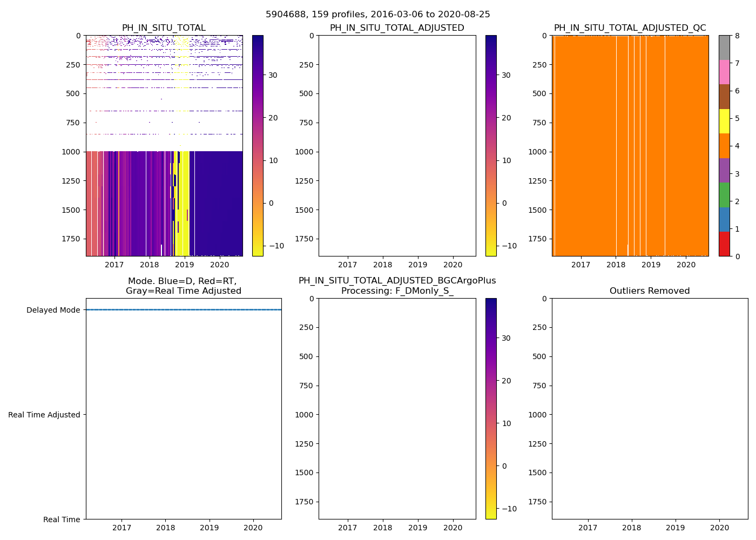Select the brown QC colorbar segment
Screen dimensions: 756x540
pos(724,97)
